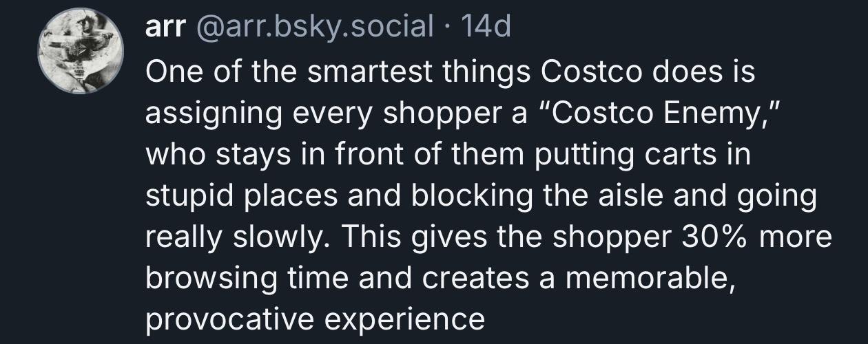This screenshot has height=344, width=868.
Task: Click the final words "provocative experience"
Action: (x=316, y=319)
